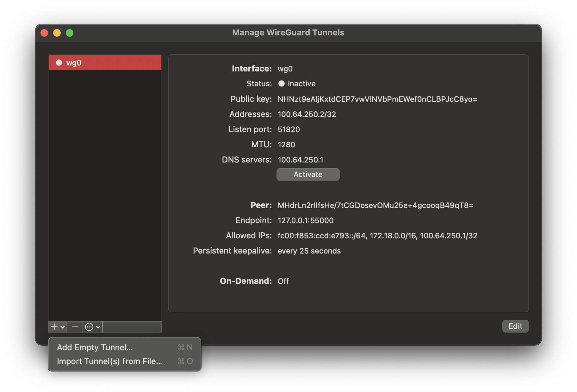The height and width of the screenshot is (392, 577).
Task: Click the Inactive status text
Action: pos(302,83)
